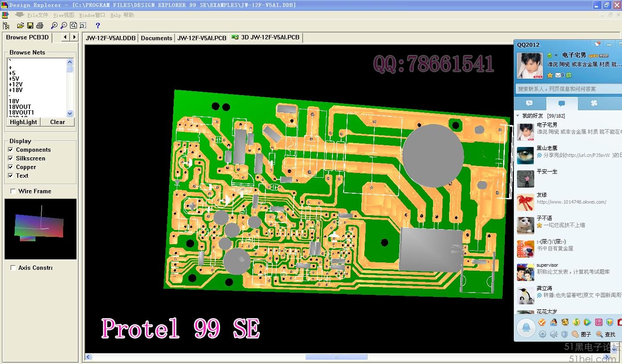Click the Zoom Area selection icon
This screenshot has width=622, height=364.
pos(83,26)
